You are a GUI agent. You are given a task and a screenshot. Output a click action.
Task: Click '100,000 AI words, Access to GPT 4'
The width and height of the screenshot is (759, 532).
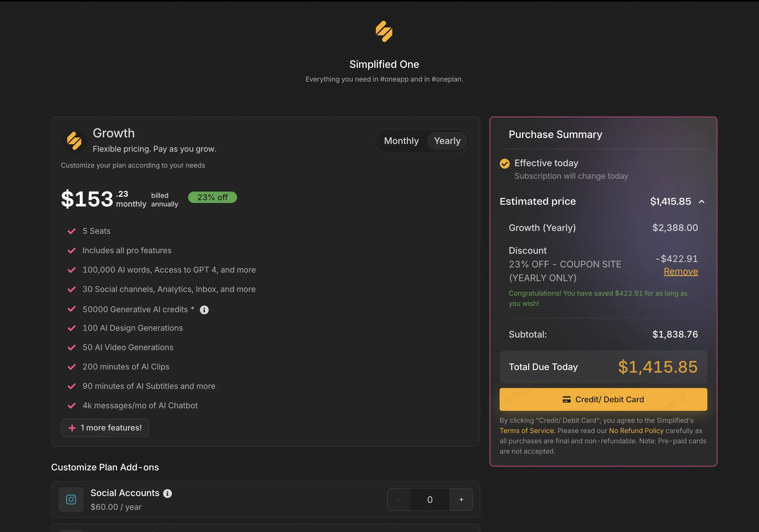pyautogui.click(x=169, y=270)
